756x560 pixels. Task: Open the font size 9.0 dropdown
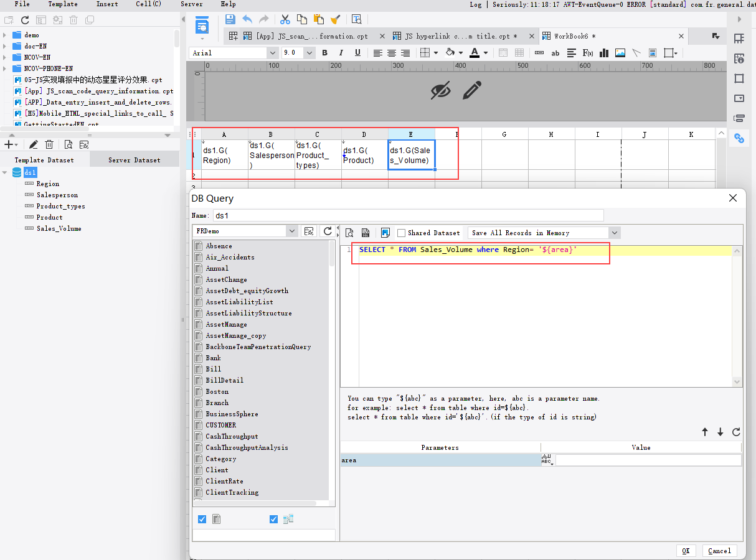[309, 53]
